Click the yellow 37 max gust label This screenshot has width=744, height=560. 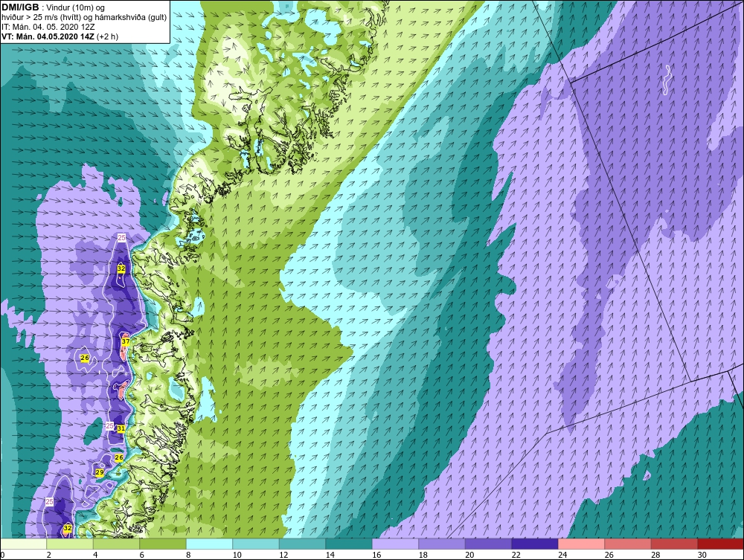click(x=126, y=341)
